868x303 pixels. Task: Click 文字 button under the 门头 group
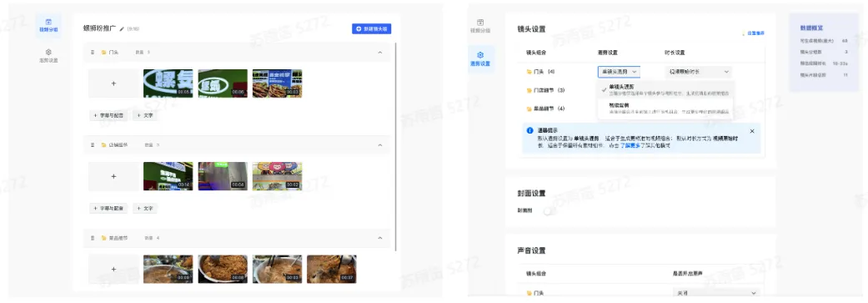[145, 115]
